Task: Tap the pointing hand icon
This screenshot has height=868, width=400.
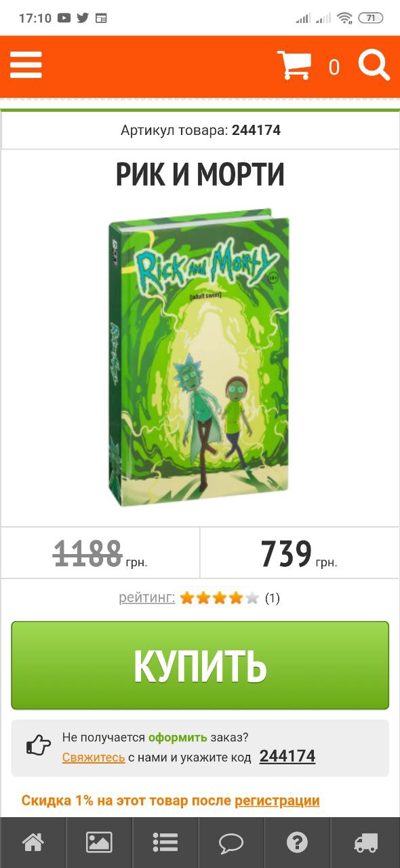Action: (39, 746)
